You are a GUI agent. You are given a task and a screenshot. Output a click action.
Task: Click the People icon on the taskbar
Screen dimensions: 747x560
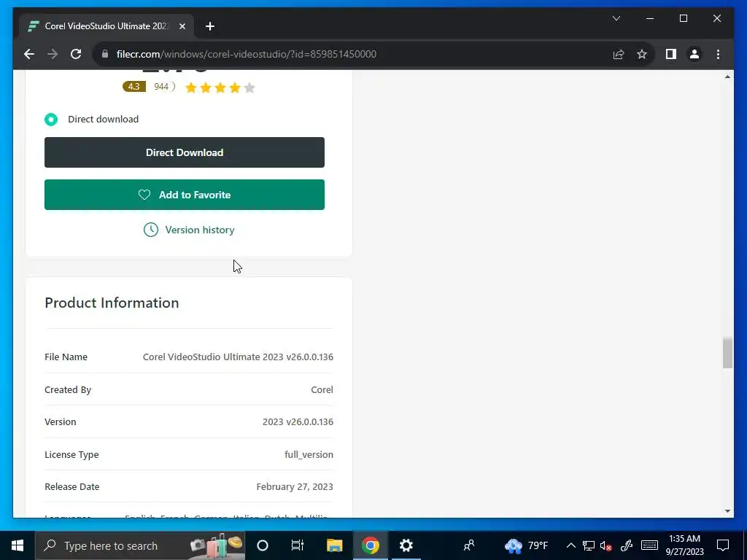pyautogui.click(x=469, y=545)
